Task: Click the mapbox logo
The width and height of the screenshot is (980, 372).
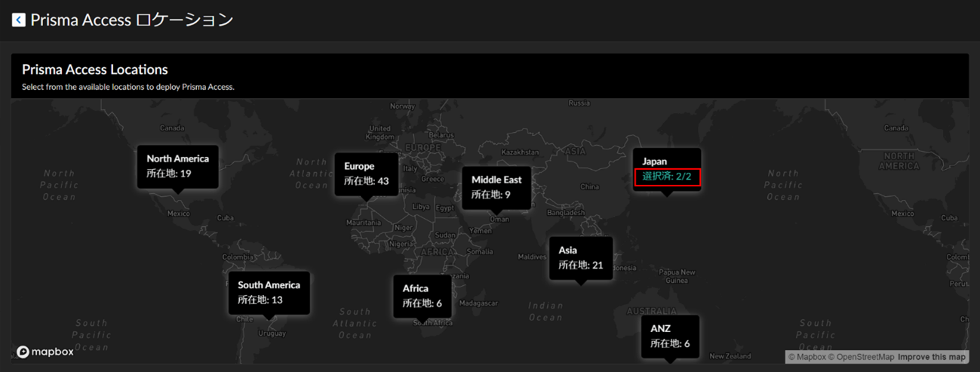Action: (x=45, y=352)
